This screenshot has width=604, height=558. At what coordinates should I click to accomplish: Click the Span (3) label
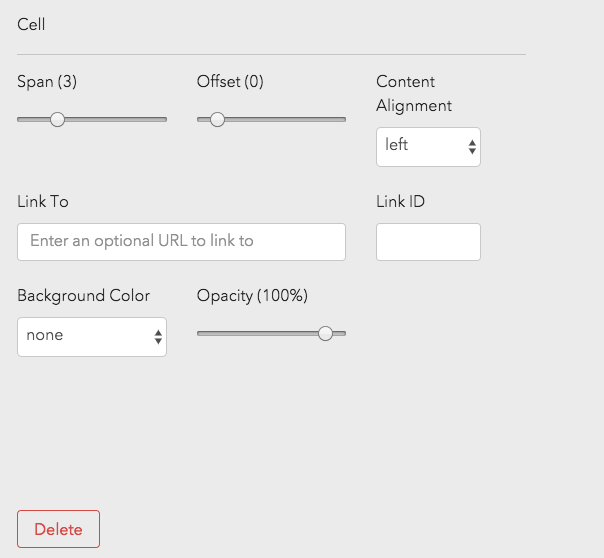pos(47,82)
